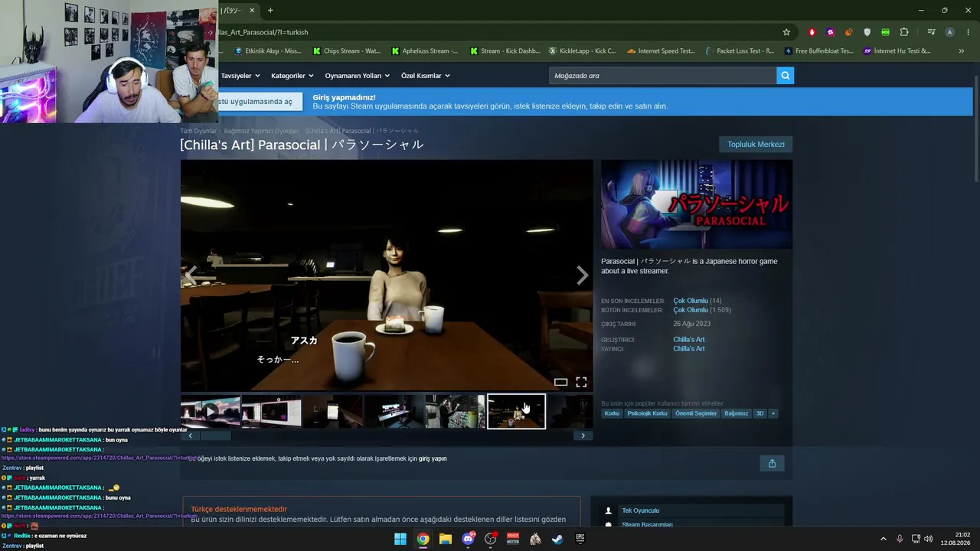Open the Free Bufferbloat Test bookmark
Image resolution: width=980 pixels, height=551 pixels.
tap(818, 51)
